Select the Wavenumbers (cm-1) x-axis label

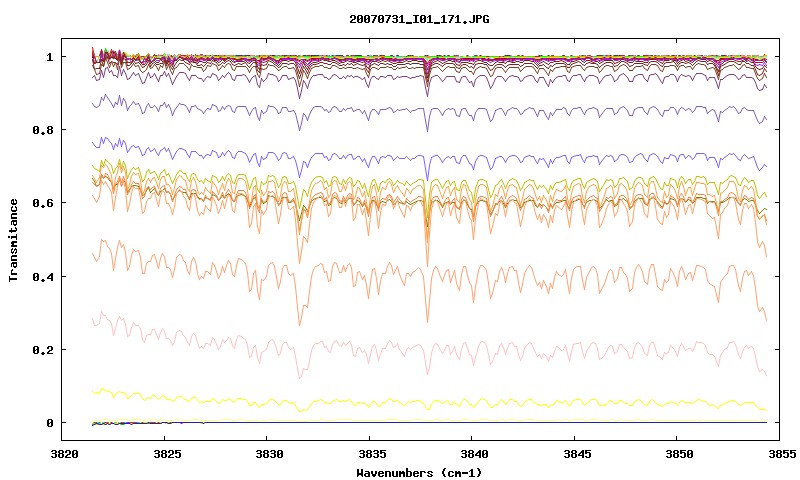pyautogui.click(x=419, y=473)
